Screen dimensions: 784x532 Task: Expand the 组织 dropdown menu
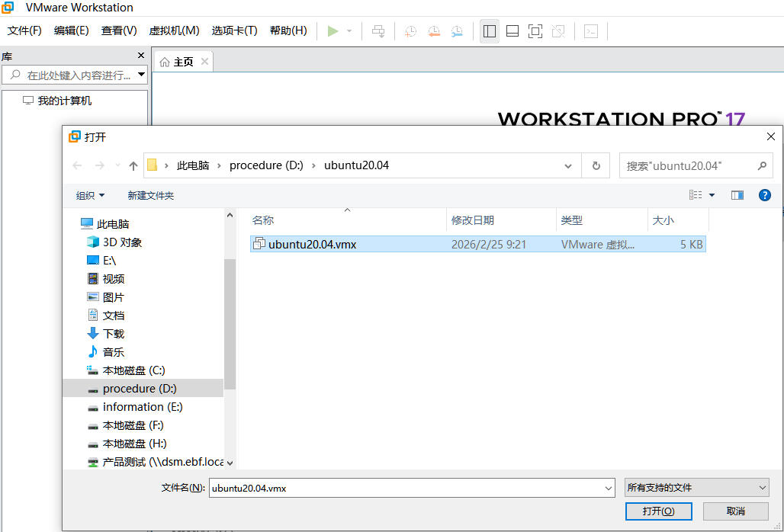90,196
